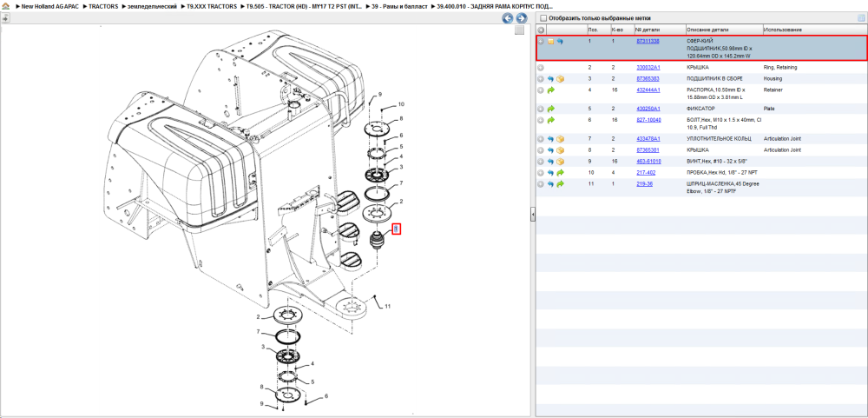This screenshot has height=418, width=868.
Task: Click 'Housing' usage cell
Action: point(773,79)
